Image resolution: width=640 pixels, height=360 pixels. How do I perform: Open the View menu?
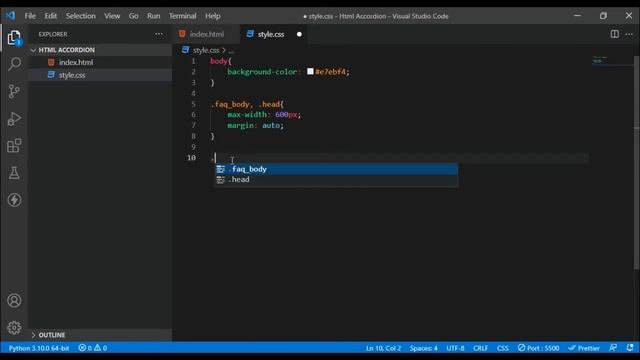click(x=112, y=16)
